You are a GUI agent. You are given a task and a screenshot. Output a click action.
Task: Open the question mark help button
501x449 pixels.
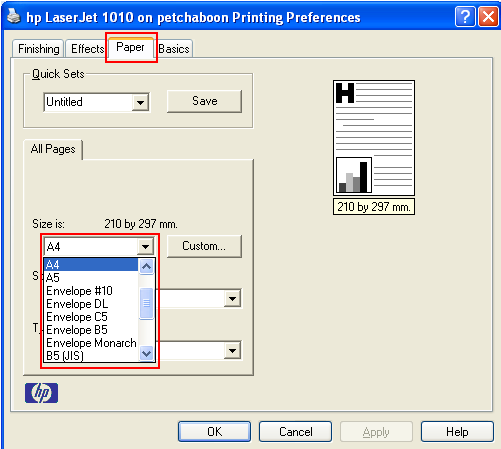click(465, 16)
